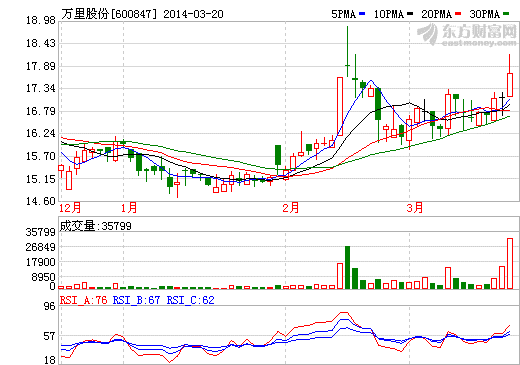Click the 14.60 price axis label
This screenshot has height=365, width=520.
(x=41, y=201)
